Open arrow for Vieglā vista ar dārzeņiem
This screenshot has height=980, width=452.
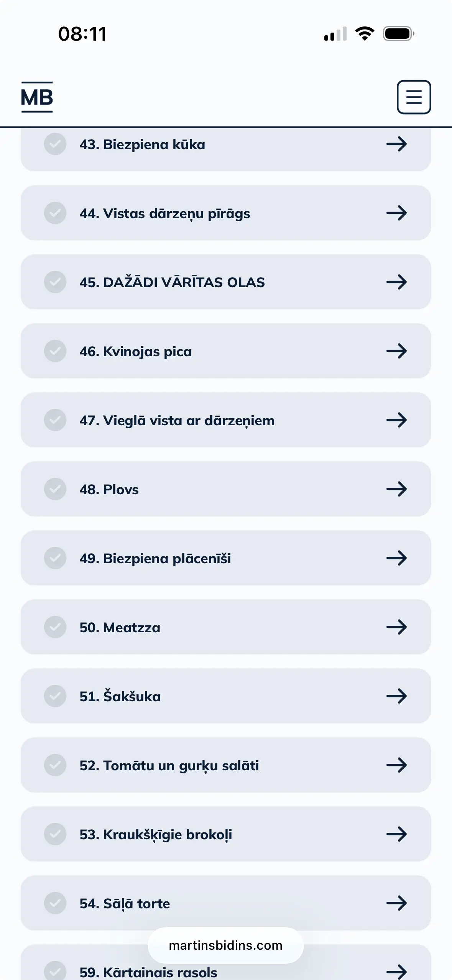click(396, 420)
